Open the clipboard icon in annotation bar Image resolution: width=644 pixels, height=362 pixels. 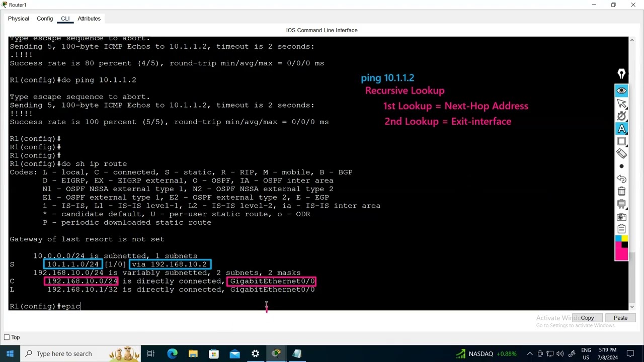[x=621, y=229]
